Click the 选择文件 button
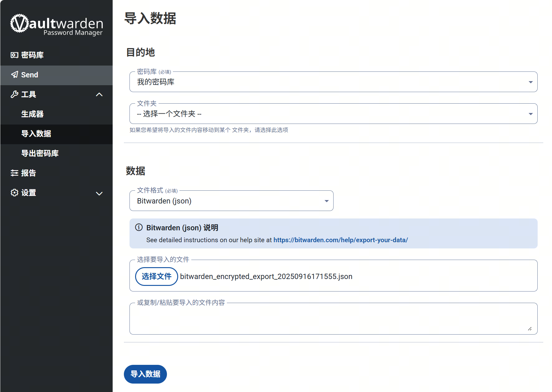 (x=156, y=277)
